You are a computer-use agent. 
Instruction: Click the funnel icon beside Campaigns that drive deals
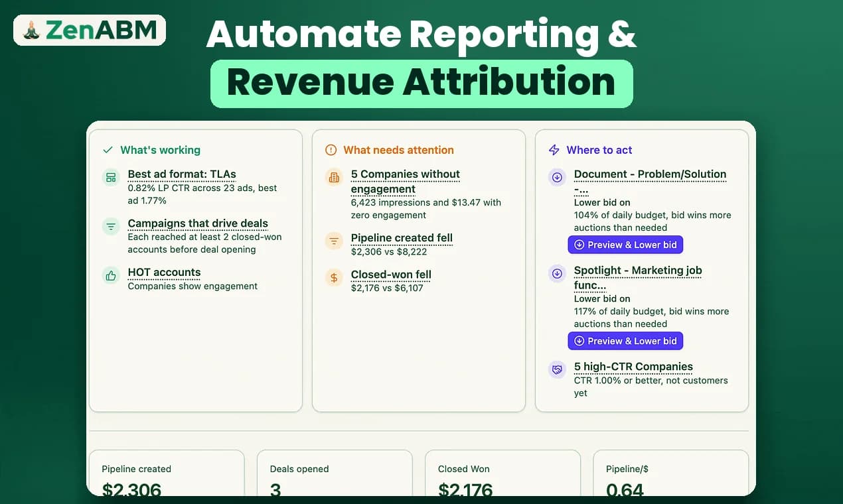point(111,227)
